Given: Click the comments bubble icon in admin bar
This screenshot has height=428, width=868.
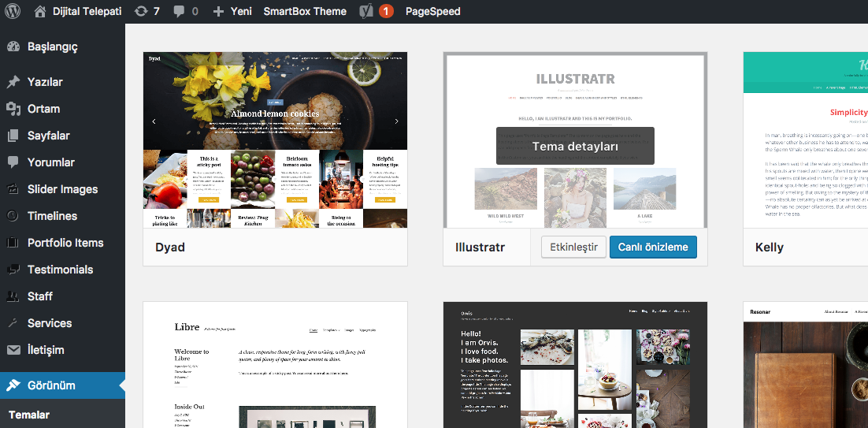Looking at the screenshot, I should pos(179,12).
